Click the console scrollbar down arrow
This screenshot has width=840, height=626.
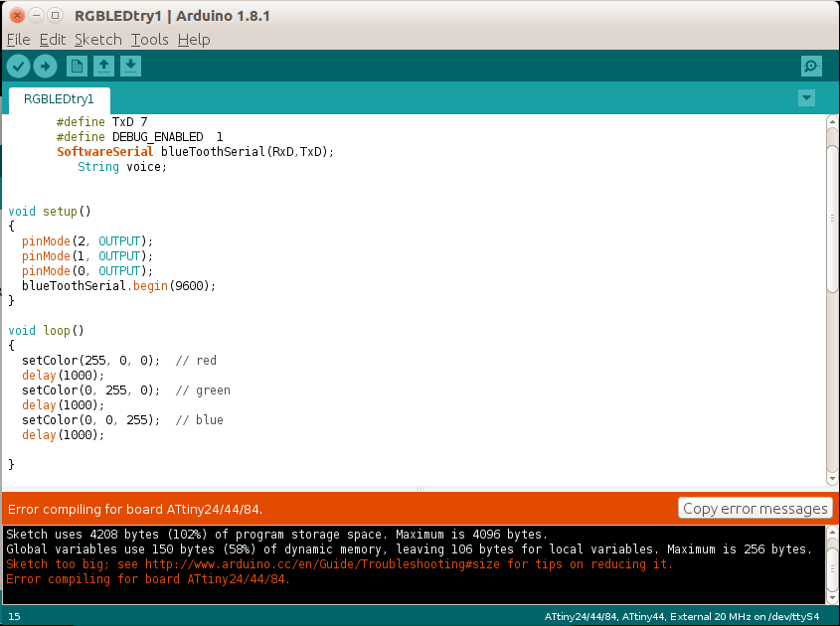click(x=832, y=596)
